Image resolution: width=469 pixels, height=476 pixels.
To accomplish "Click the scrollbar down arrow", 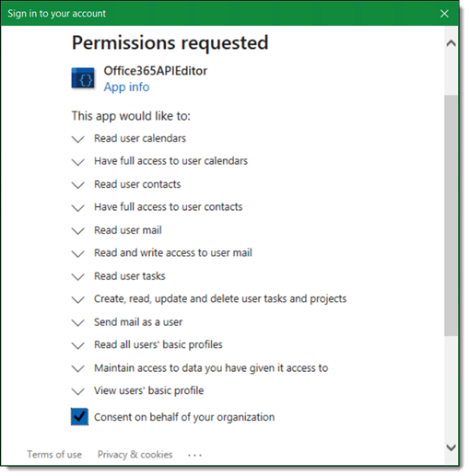I will 451,447.
